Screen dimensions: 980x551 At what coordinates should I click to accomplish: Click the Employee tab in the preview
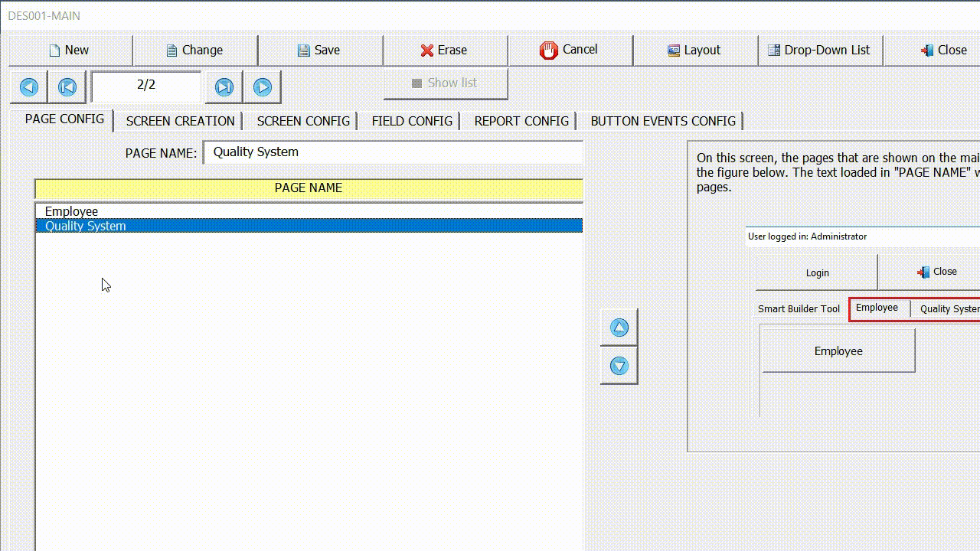[877, 308]
